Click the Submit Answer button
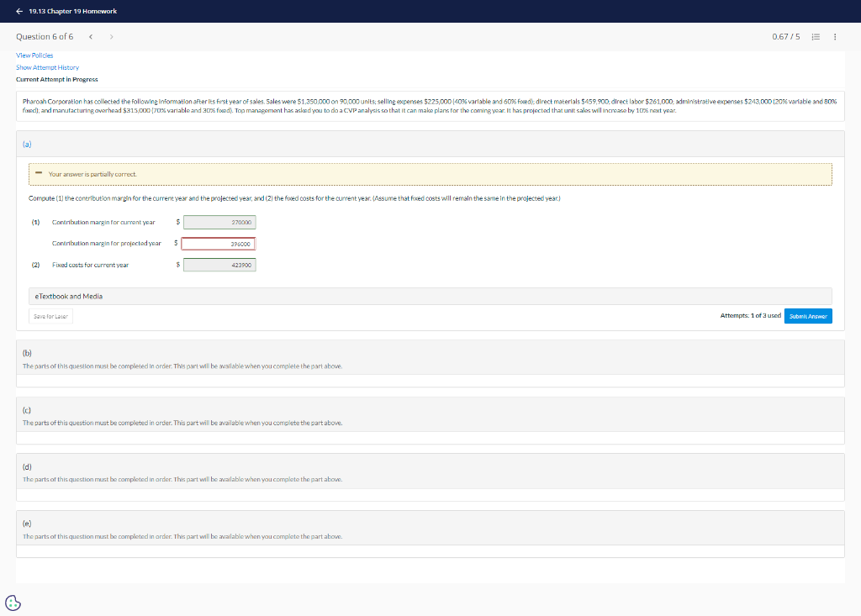Viewport: 861px width, 616px height. pyautogui.click(x=808, y=316)
